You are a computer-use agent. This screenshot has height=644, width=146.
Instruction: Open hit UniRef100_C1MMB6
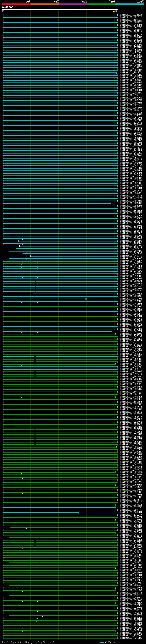click(x=131, y=301)
